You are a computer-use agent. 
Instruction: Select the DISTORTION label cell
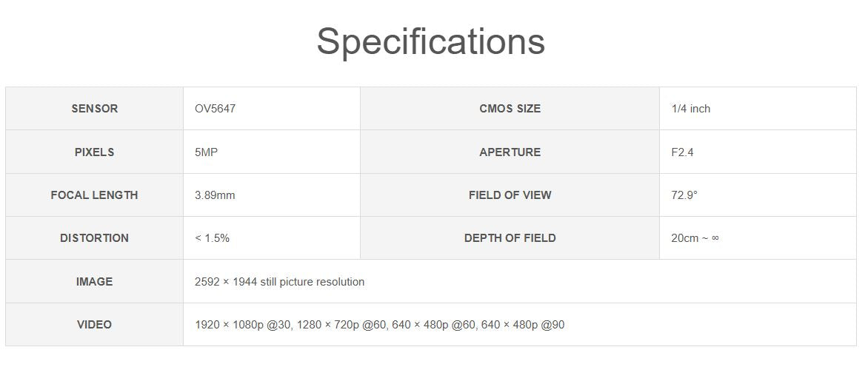pos(94,238)
